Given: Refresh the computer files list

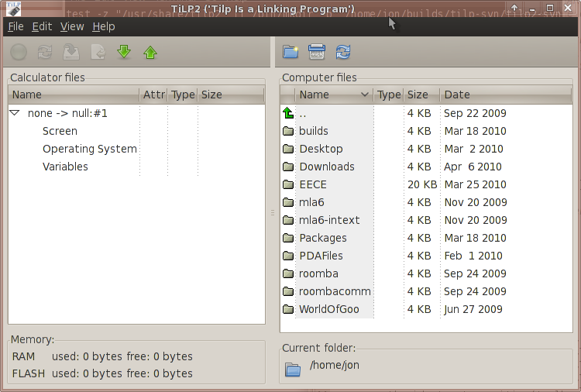Looking at the screenshot, I should 342,52.
